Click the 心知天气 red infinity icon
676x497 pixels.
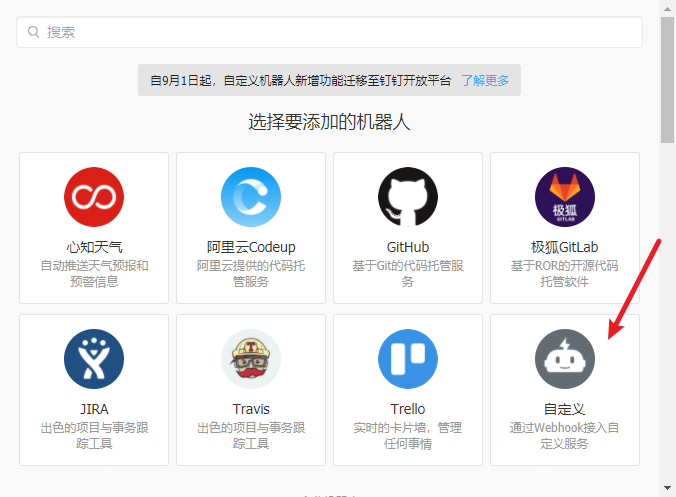[x=94, y=197]
